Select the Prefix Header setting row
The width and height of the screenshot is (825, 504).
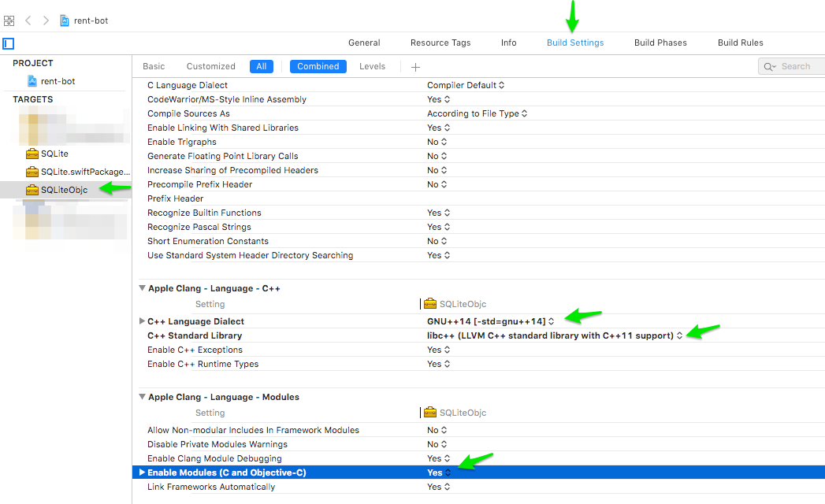[478, 199]
